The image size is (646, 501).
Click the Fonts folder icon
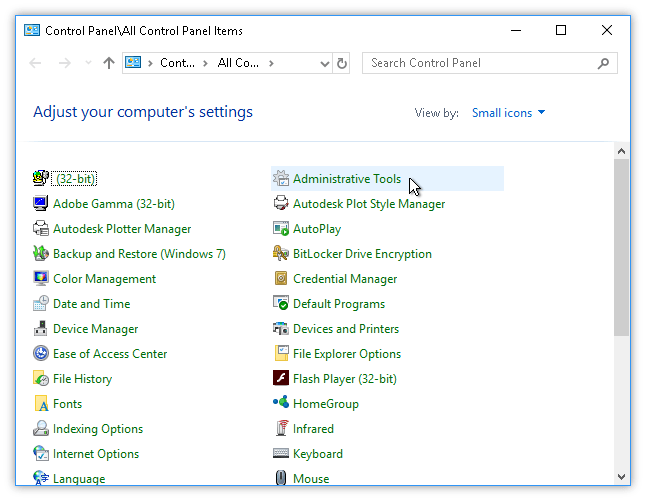point(41,404)
